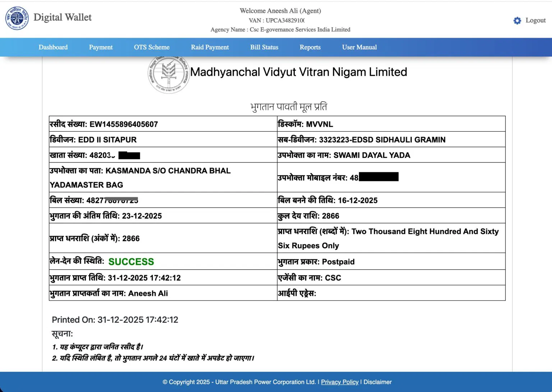Open the Raid Payment section
The image size is (552, 392).
point(210,47)
